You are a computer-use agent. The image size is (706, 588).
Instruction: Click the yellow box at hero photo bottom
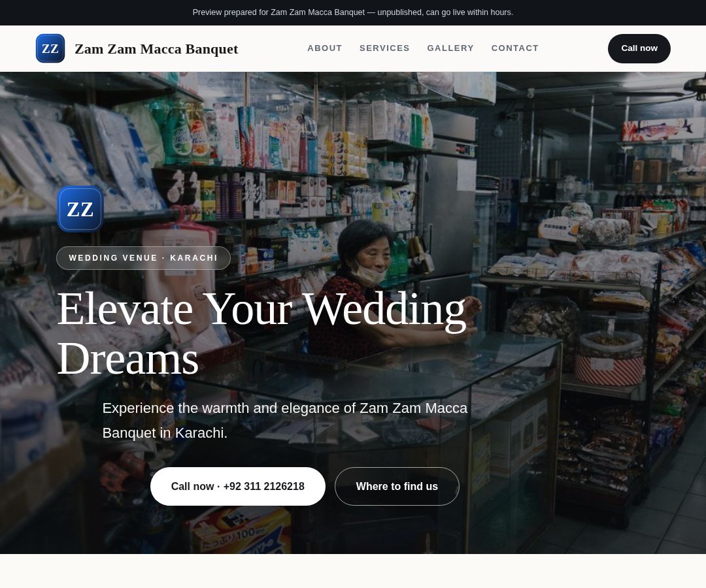pyautogui.click(x=239, y=531)
